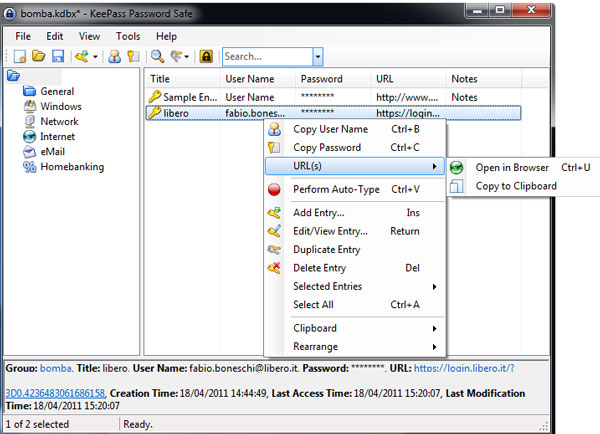
Task: Click the Open Database folder icon
Action: point(38,57)
